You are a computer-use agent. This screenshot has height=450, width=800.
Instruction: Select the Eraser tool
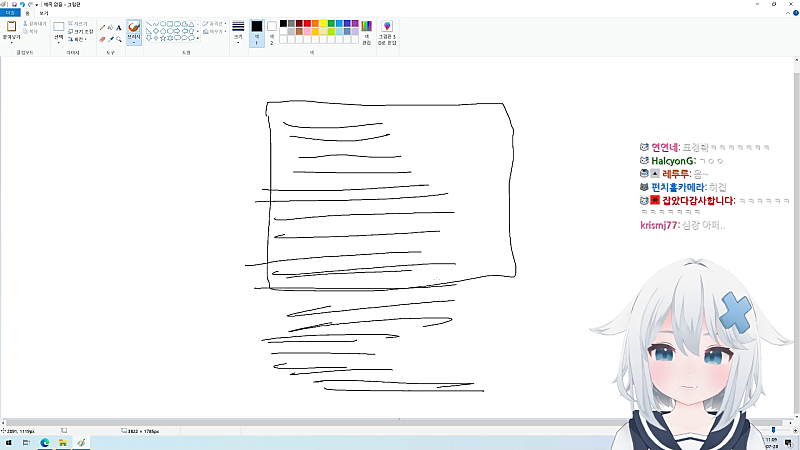coord(103,39)
